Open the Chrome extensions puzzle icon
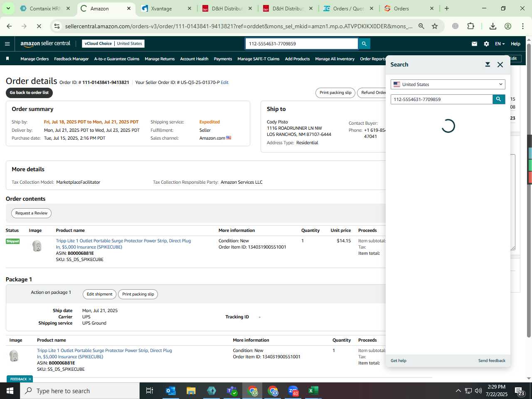This screenshot has height=399, width=532. [x=470, y=26]
